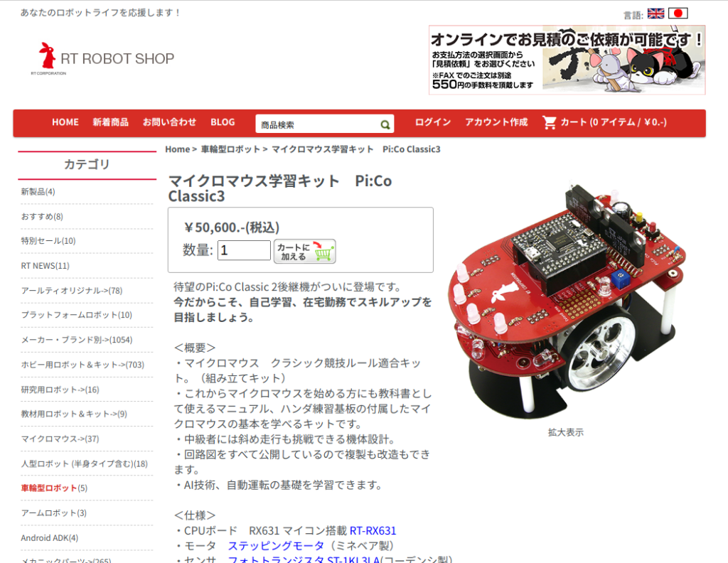
Task: Click 拡大表示 under the product image
Action: tap(565, 432)
